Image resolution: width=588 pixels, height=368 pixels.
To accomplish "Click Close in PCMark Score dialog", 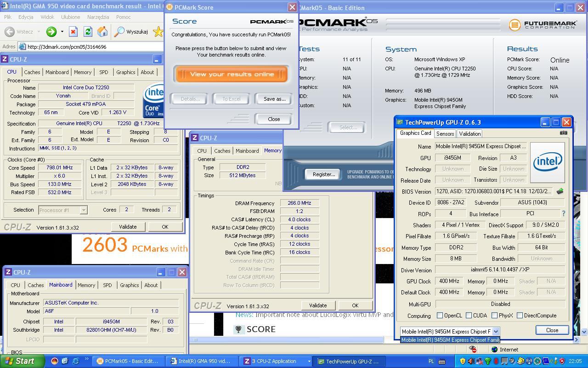I will click(x=274, y=119).
